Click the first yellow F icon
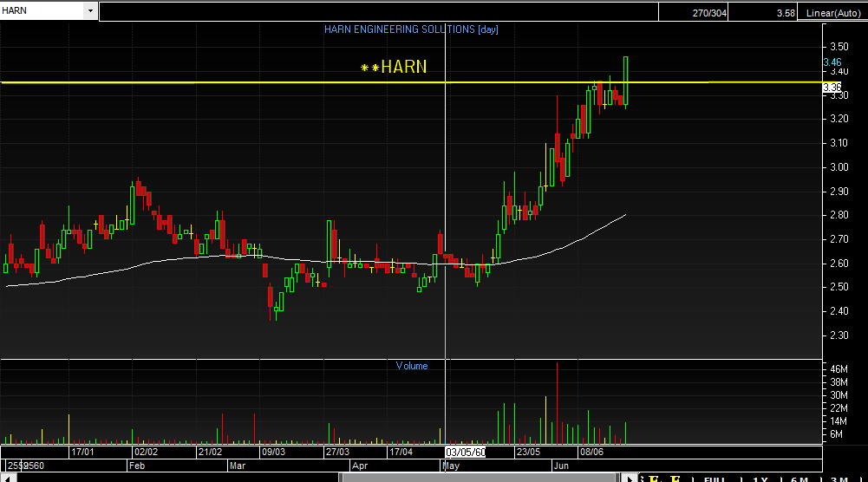This screenshot has height=482, width=868. click(x=655, y=479)
